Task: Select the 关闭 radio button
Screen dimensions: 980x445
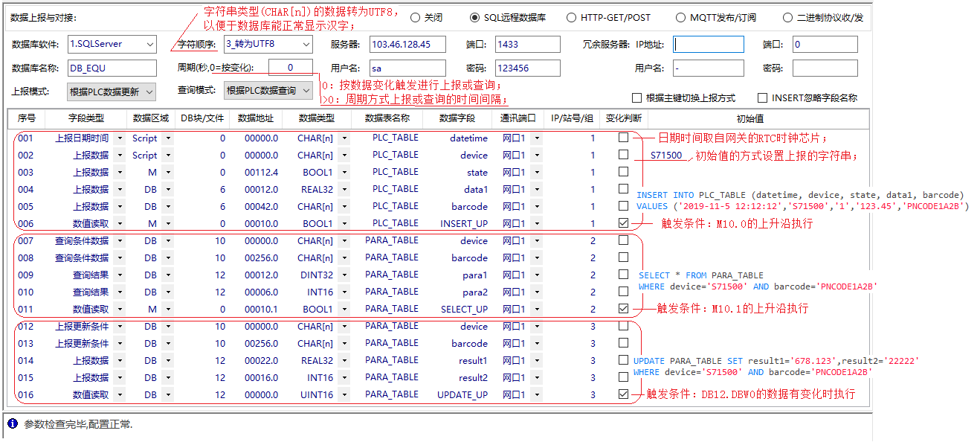Action: (x=415, y=18)
